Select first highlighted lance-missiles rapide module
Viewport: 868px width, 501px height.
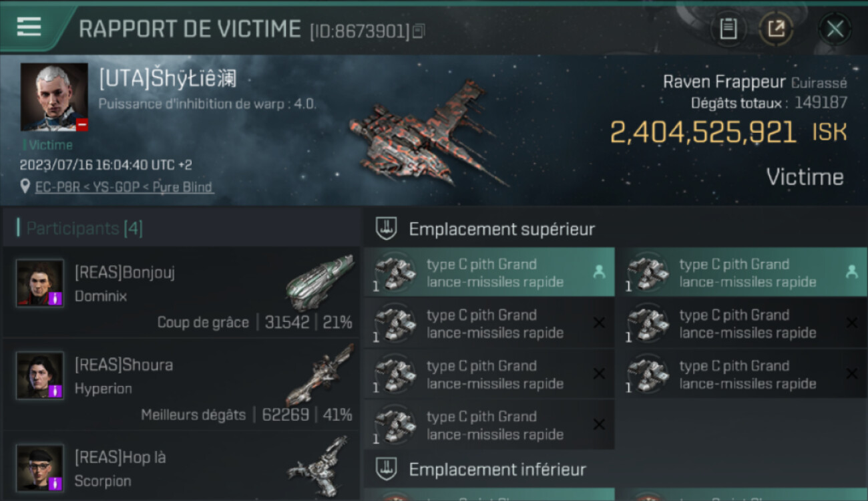pyautogui.click(x=489, y=273)
